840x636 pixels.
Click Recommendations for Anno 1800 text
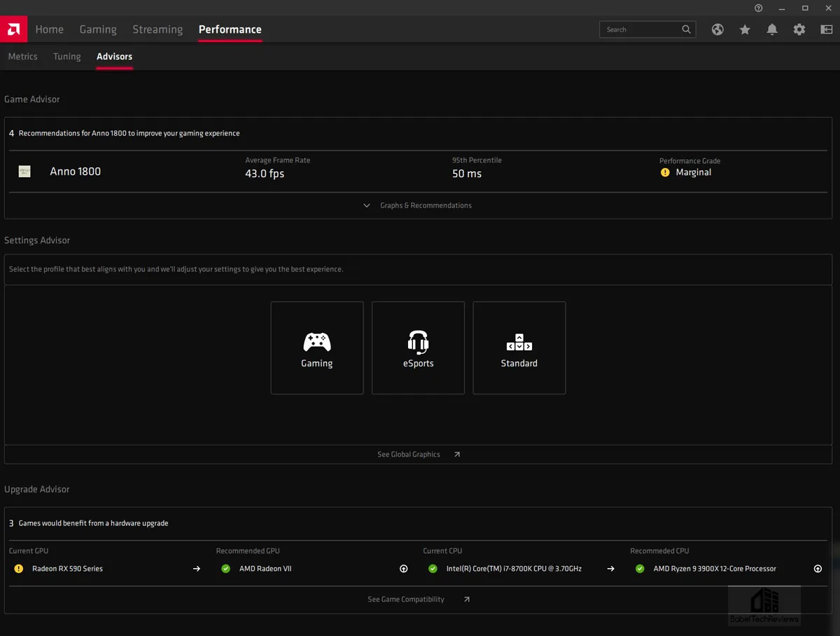129,133
